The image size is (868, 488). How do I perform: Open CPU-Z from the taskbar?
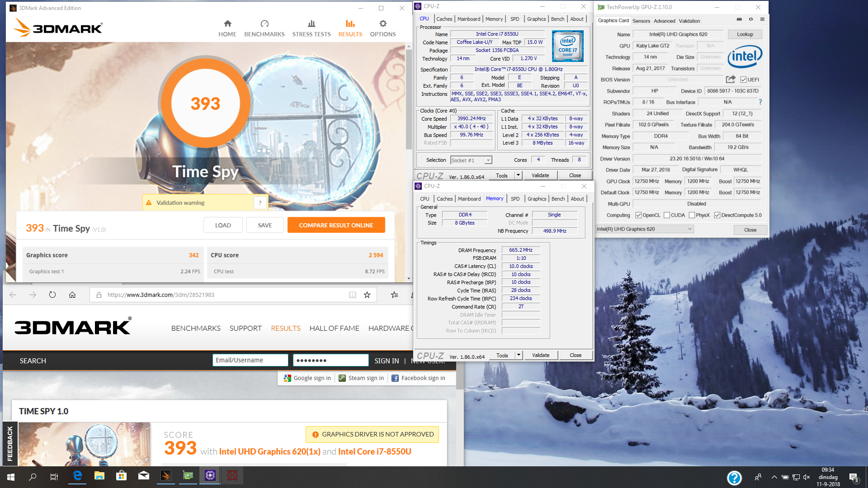[x=210, y=476]
